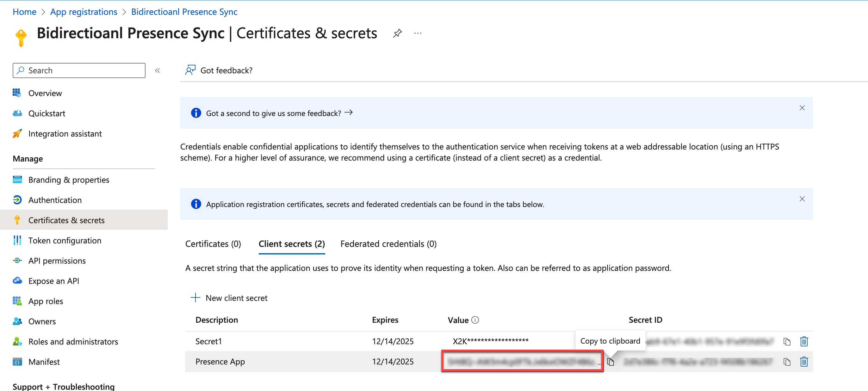Image resolution: width=868 pixels, height=391 pixels.
Task: Go to Home breadcrumb
Action: click(24, 11)
